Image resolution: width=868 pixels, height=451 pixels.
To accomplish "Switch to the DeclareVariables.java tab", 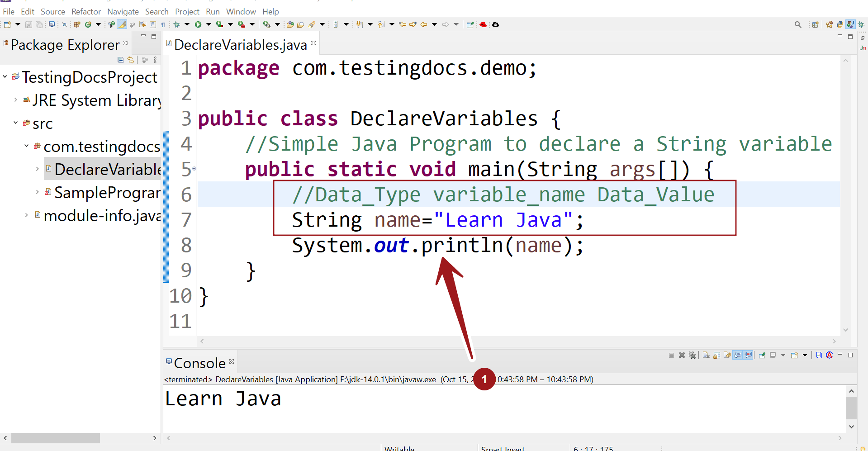I will (x=240, y=44).
